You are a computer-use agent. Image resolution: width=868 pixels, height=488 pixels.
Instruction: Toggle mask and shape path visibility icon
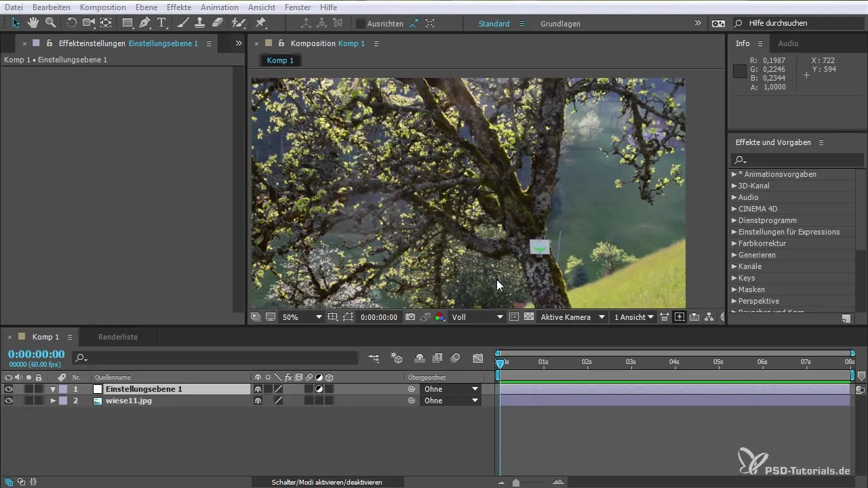(x=348, y=317)
